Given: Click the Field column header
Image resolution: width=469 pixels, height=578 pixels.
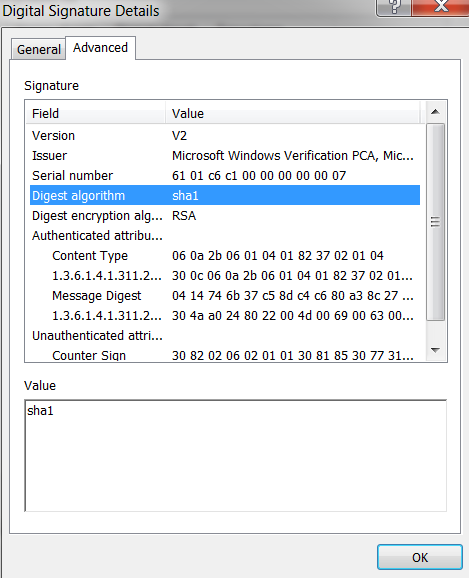Looking at the screenshot, I should (95, 113).
